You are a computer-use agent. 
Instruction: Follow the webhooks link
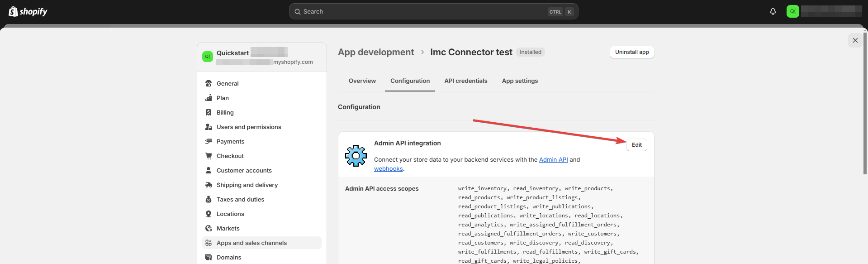coord(388,168)
